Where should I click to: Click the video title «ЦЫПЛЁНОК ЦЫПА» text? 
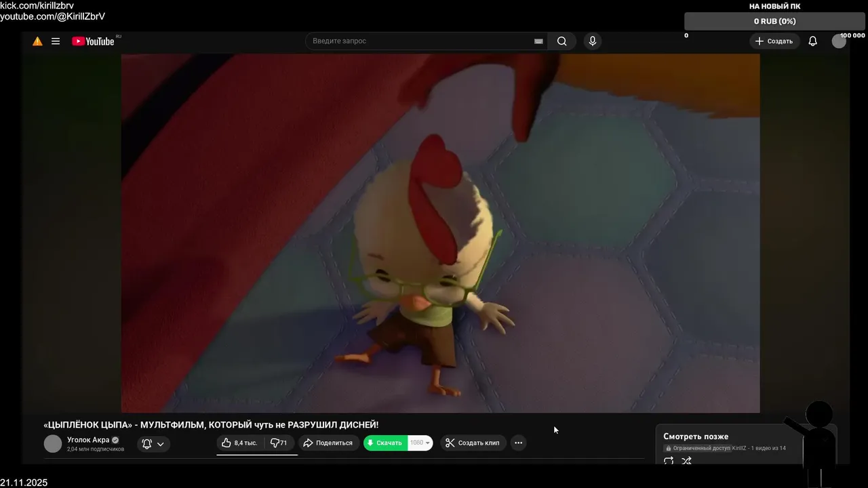[211, 425]
